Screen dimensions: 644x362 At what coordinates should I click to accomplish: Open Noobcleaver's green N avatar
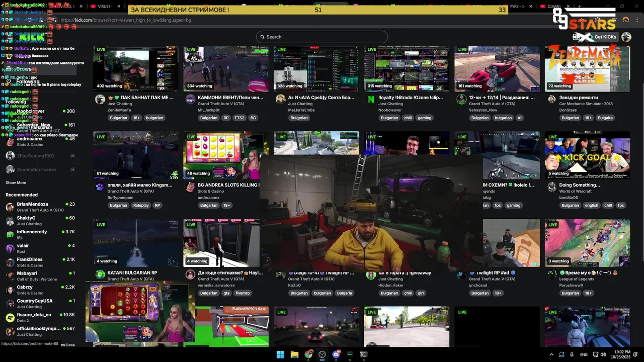tap(371, 100)
